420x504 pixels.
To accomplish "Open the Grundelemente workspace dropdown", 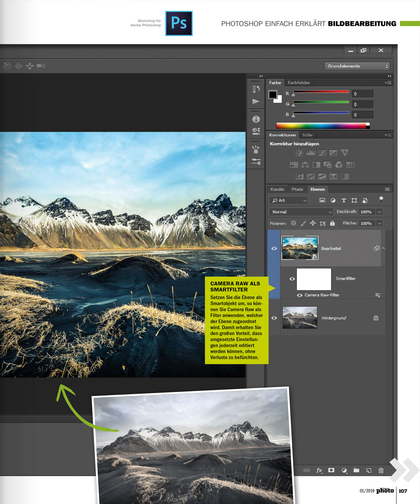I will 357,66.
